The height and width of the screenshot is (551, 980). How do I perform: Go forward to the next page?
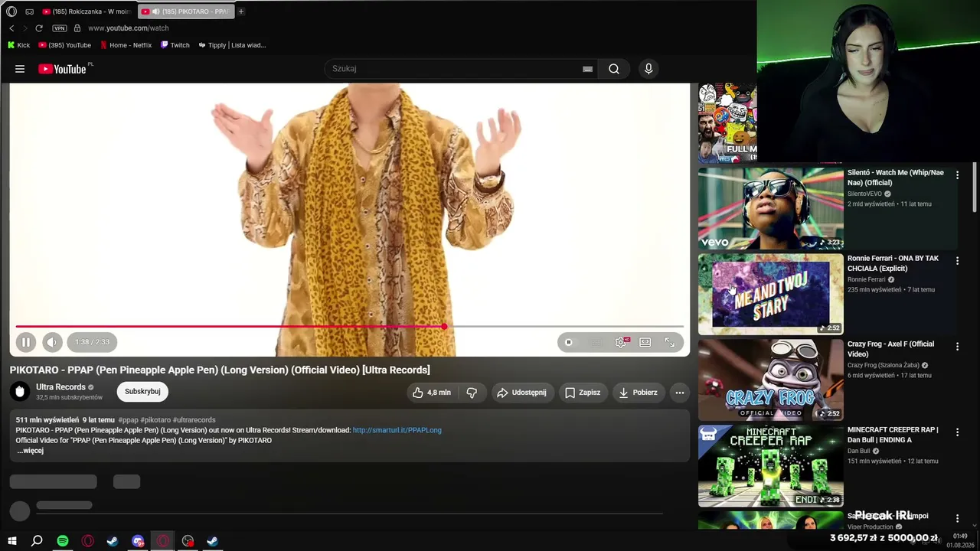click(25, 28)
